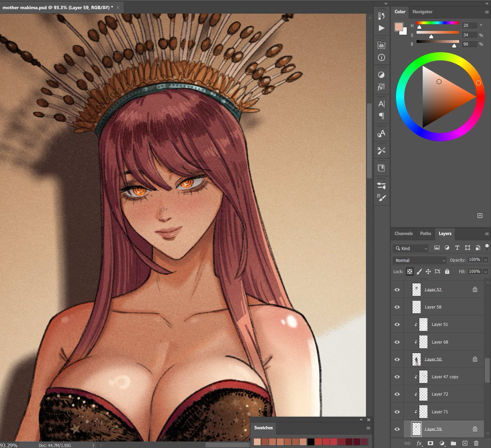Toggle lock all padlock icon
The image size is (491, 448).
click(447, 272)
